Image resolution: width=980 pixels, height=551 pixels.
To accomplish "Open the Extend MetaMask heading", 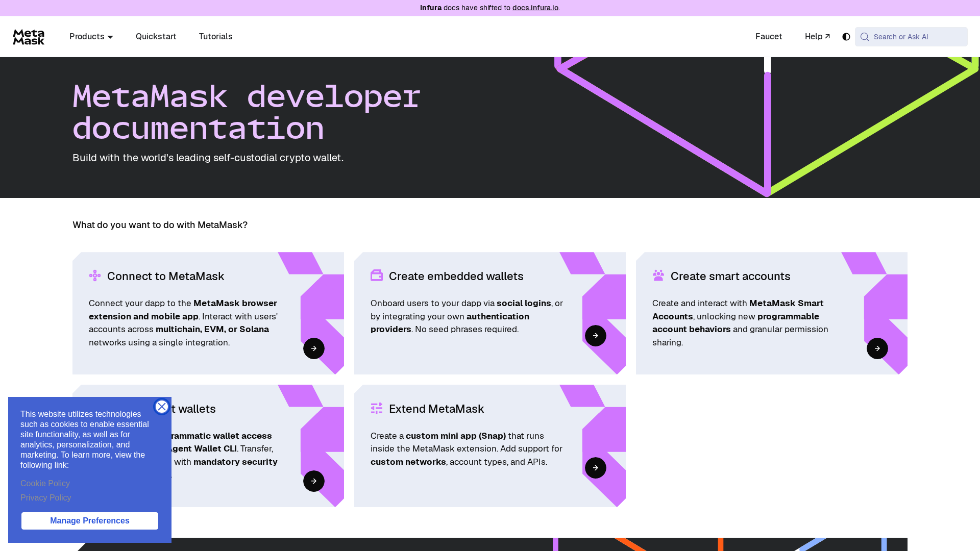I will [x=436, y=409].
